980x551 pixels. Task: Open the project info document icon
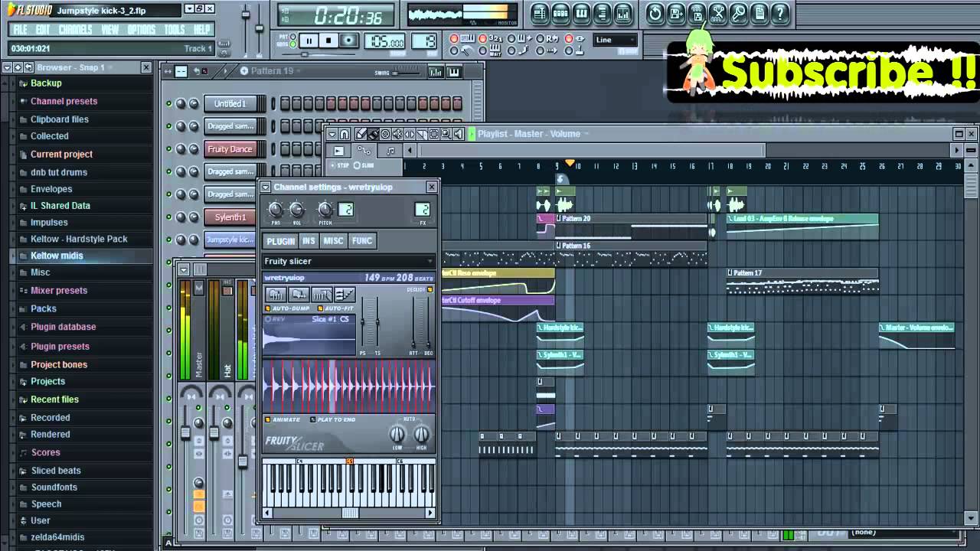(759, 13)
